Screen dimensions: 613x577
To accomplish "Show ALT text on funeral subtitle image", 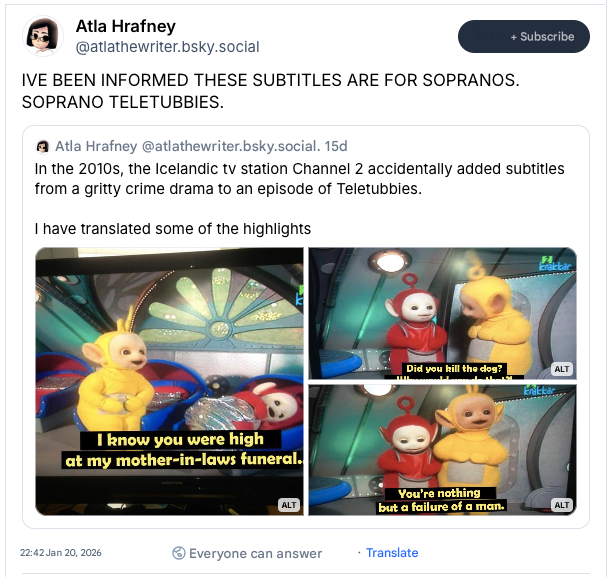I will point(289,505).
